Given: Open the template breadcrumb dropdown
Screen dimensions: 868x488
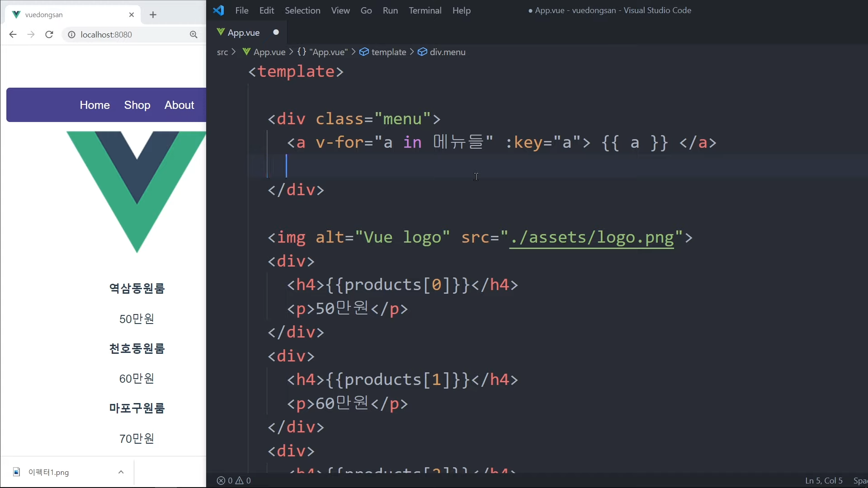Looking at the screenshot, I should [x=388, y=52].
